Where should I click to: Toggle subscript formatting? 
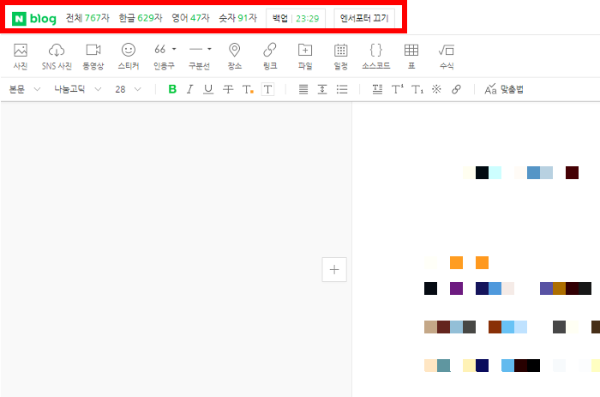(x=417, y=89)
